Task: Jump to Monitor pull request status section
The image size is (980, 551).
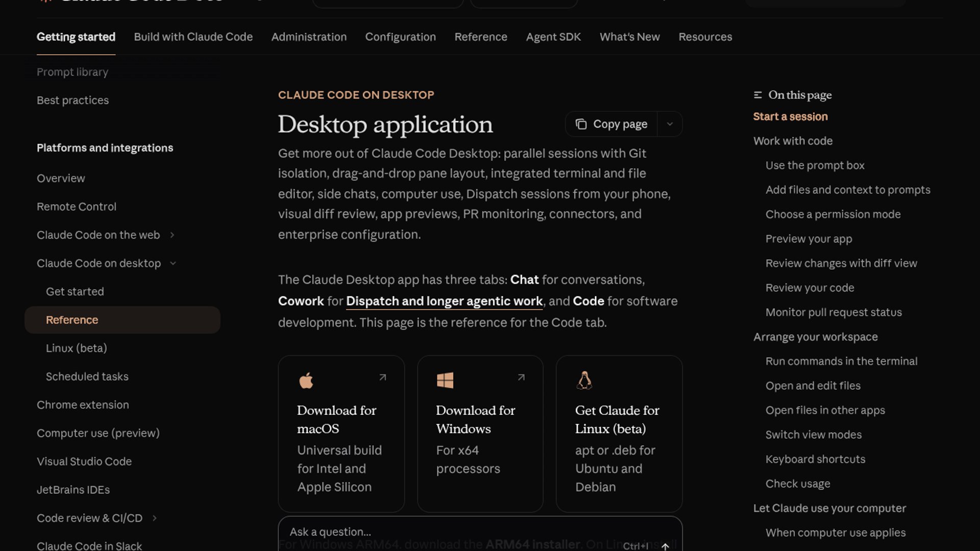Action: coord(834,313)
